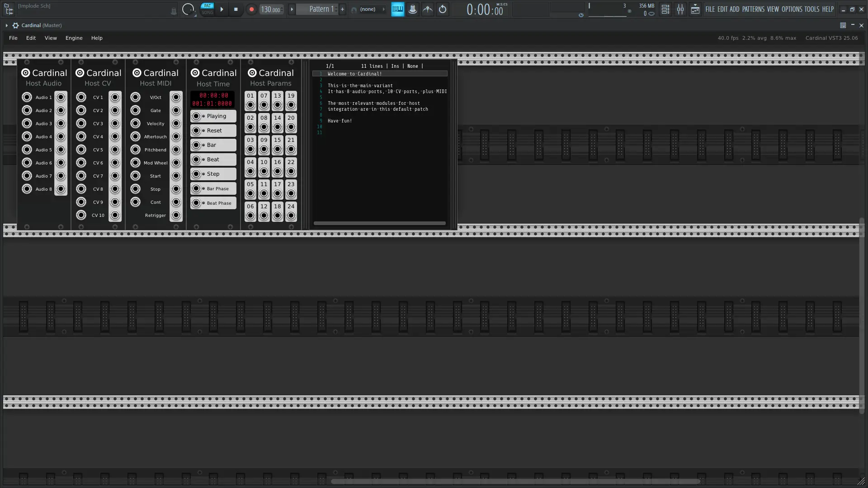Toggle the Playing button on Host Time module
This screenshot has height=488, width=868.
point(213,116)
